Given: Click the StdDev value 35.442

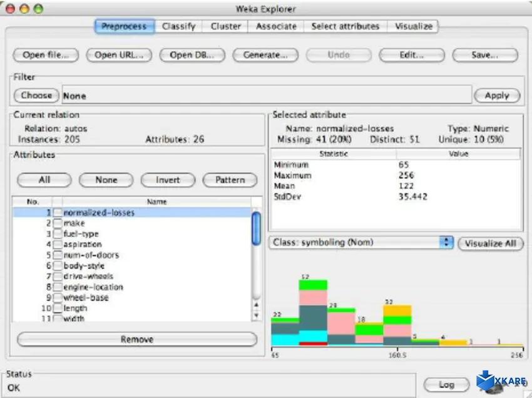Looking at the screenshot, I should (413, 196).
